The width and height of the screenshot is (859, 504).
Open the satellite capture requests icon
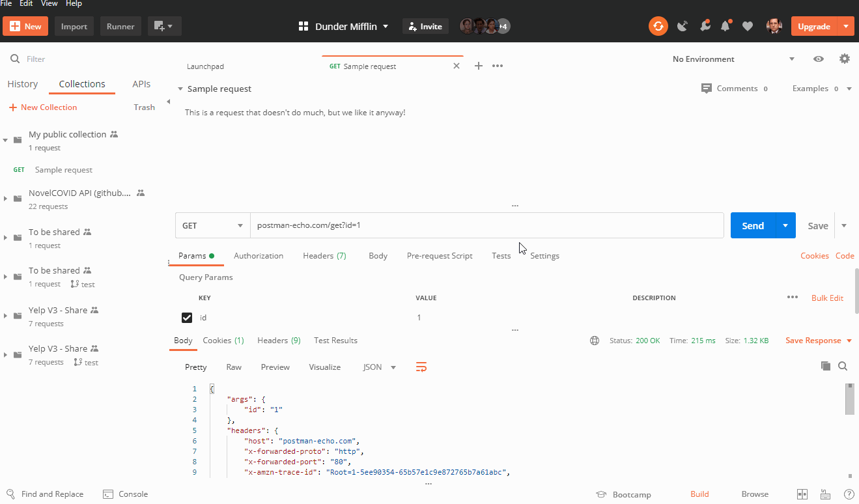tap(683, 26)
